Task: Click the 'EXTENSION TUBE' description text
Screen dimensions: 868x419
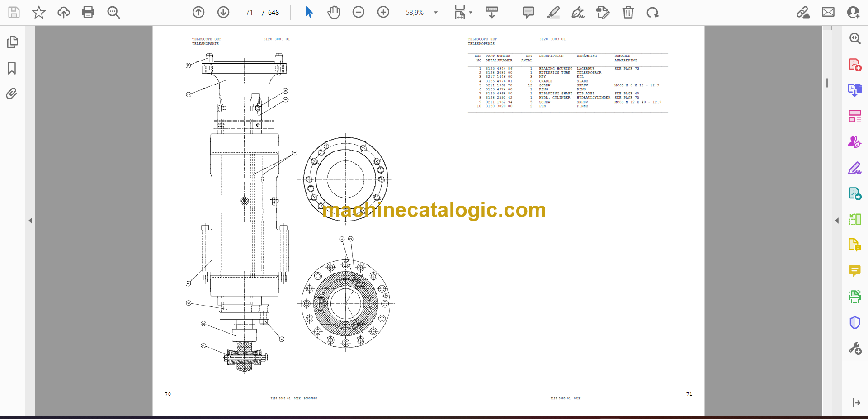Action: tap(554, 73)
